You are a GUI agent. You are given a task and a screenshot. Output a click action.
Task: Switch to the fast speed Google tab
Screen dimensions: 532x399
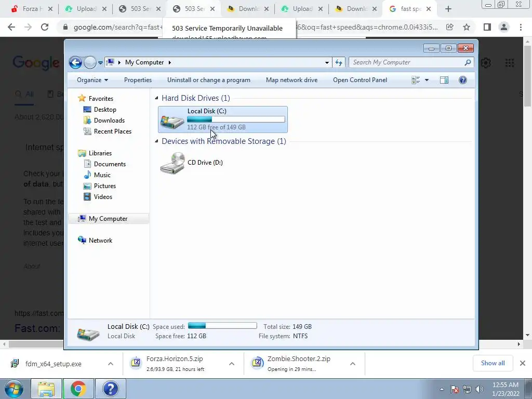tap(410, 9)
